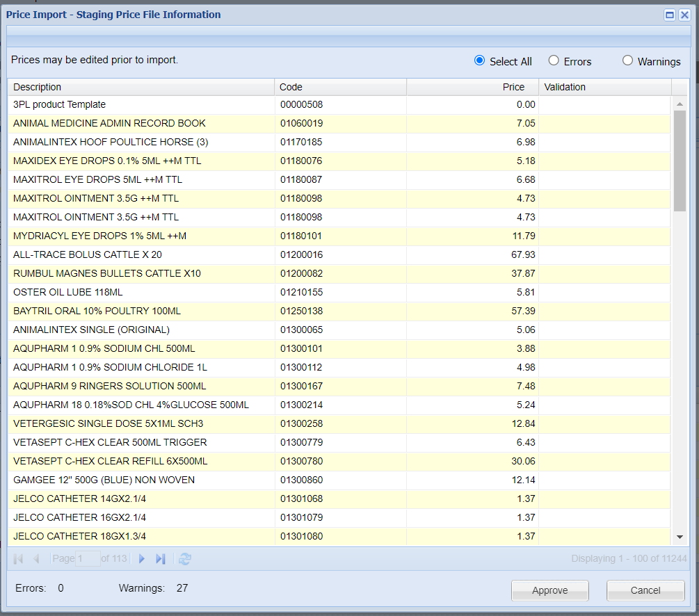The width and height of the screenshot is (699, 616).
Task: Edit price 11.79 for MYDRIACYL EYE DROPS
Action: 472,236
